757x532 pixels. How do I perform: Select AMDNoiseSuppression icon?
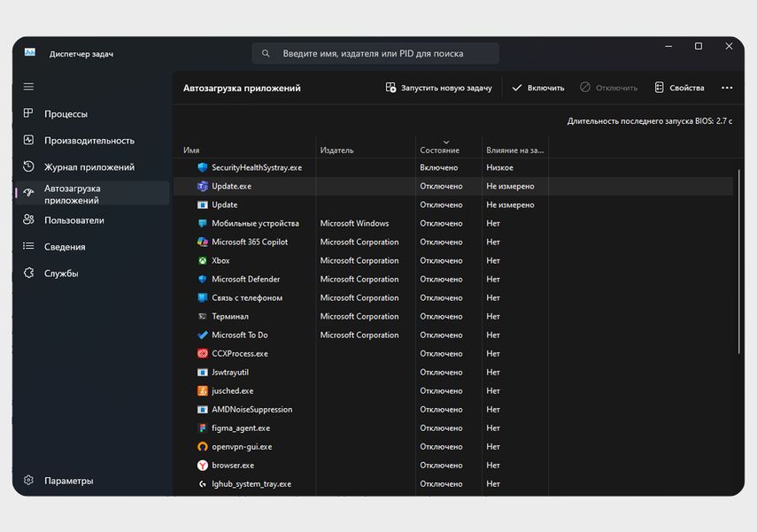(202, 409)
